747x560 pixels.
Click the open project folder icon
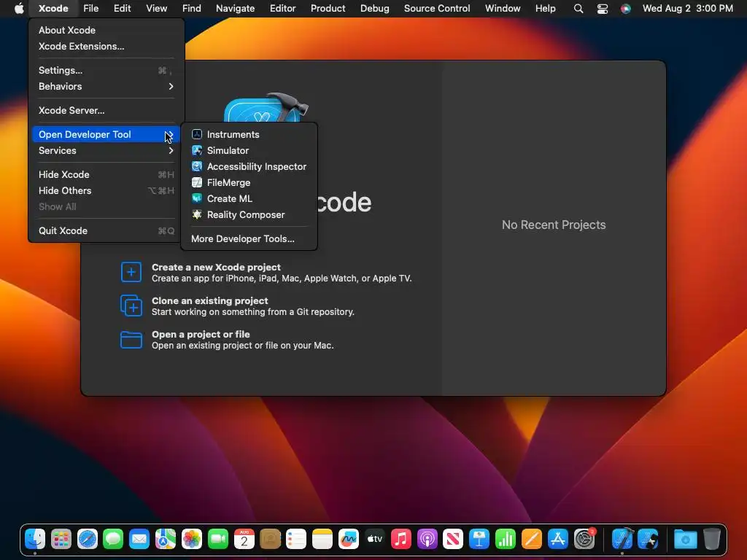131,340
